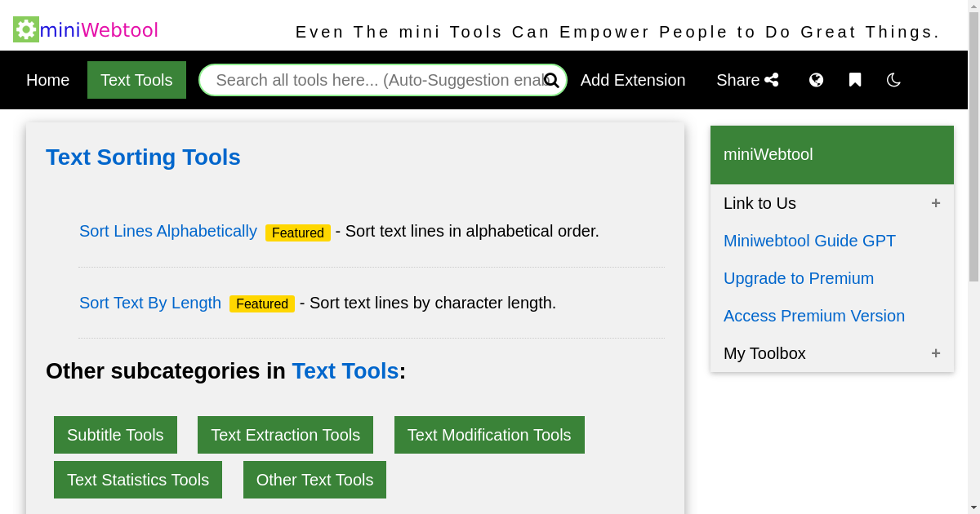Open Upgrade to Premium in the sidebar
The height and width of the screenshot is (514, 980).
[799, 278]
